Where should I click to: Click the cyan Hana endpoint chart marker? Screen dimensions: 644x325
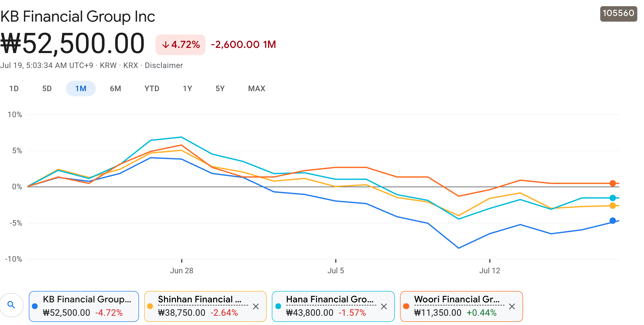[x=613, y=198]
